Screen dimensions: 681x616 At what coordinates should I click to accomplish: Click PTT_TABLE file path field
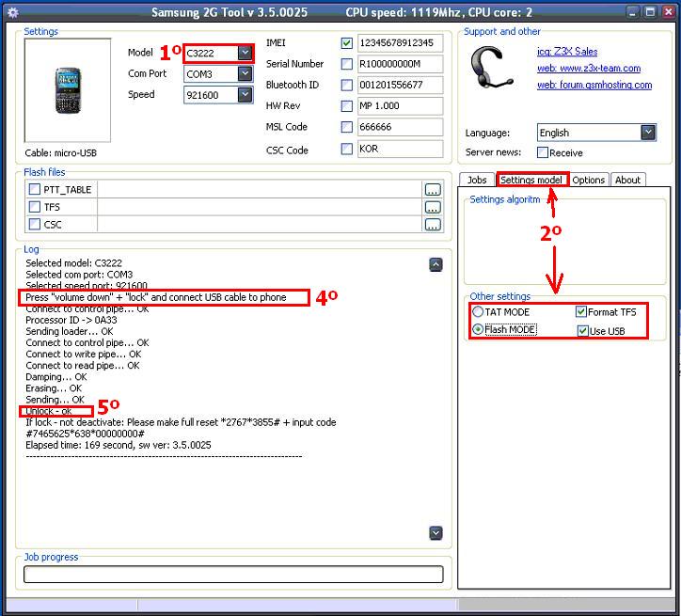coord(260,190)
